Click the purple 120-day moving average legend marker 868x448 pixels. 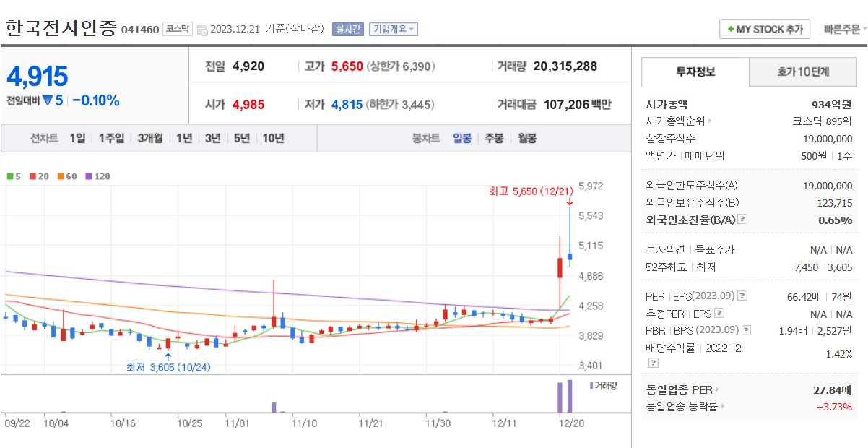point(88,176)
